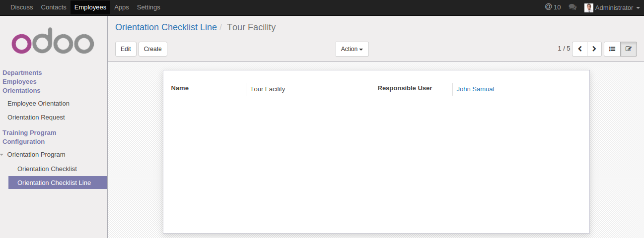Open Orientation Request menu entry
Screen dimensions: 644x238
click(x=36, y=118)
